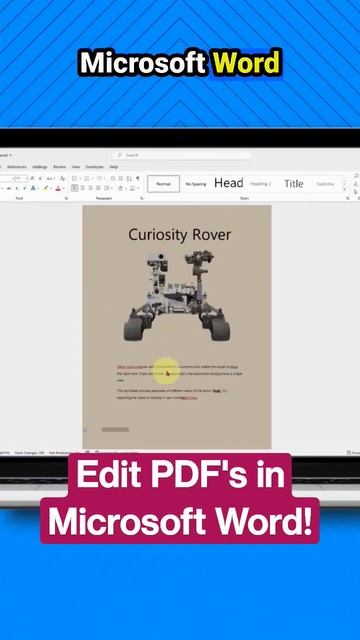The width and height of the screenshot is (360, 640).
Task: Open the Review ribbon tab
Action: click(x=60, y=167)
